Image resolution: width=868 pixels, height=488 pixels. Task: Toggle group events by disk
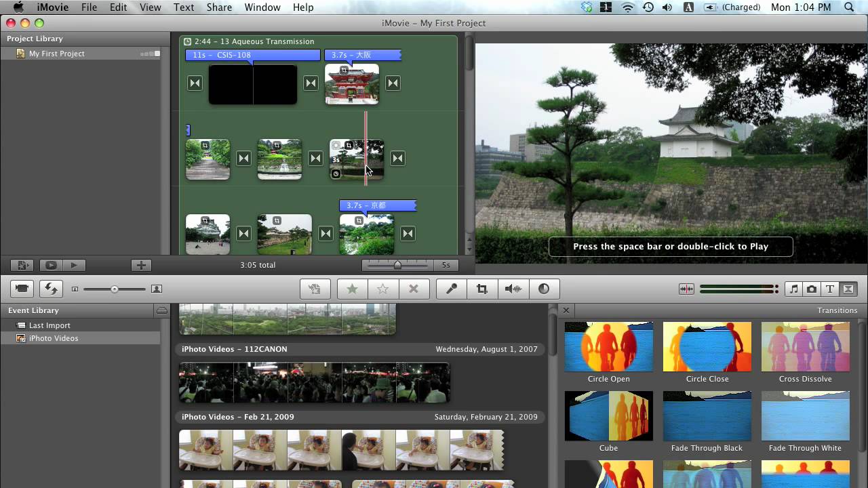[161, 310]
